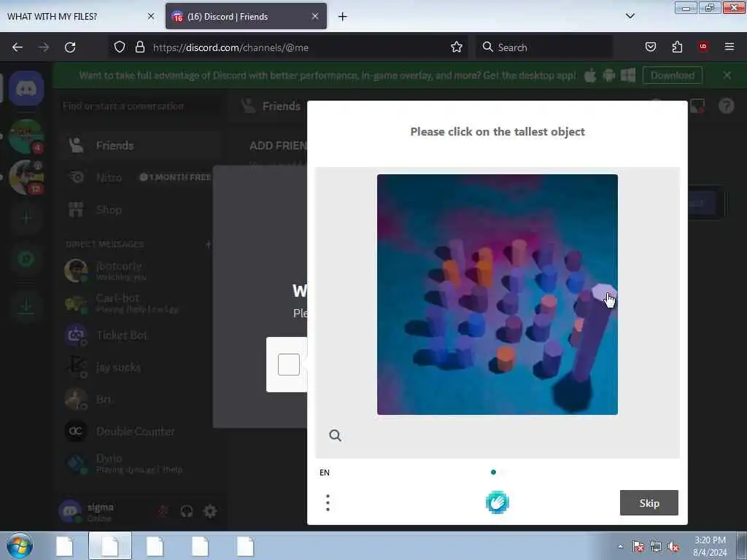Dismiss the green desktop app banner
747x560 pixels.
[727, 75]
